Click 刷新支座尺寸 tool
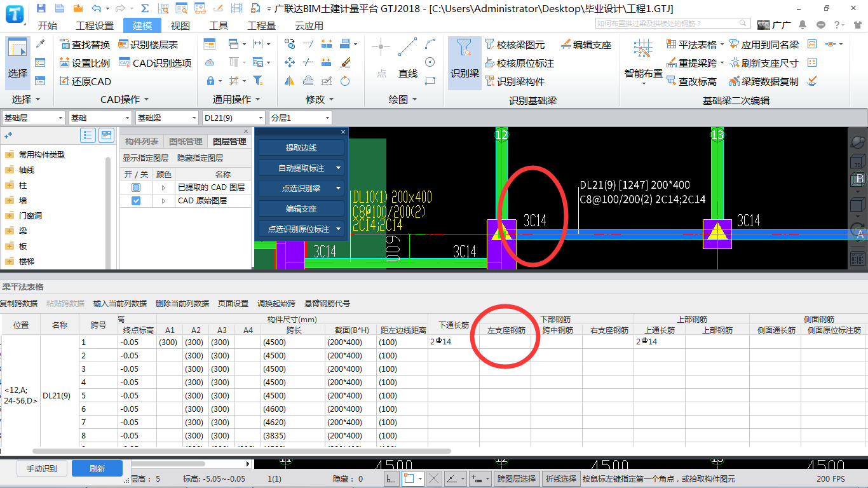 764,63
